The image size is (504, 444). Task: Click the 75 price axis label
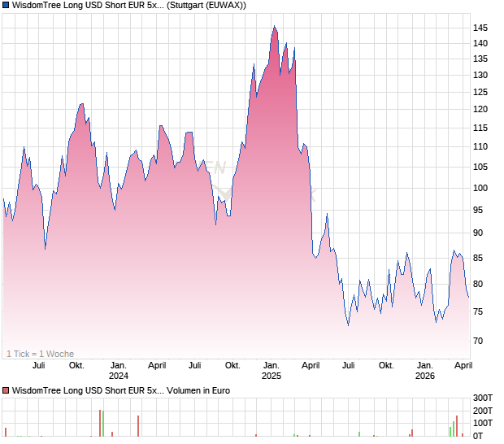click(x=478, y=311)
